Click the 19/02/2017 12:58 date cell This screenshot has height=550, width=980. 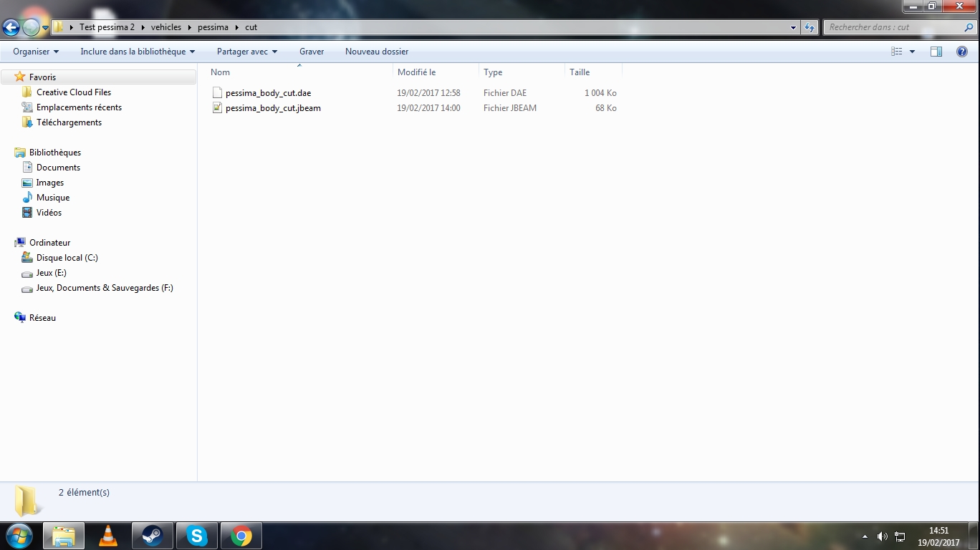coord(428,93)
